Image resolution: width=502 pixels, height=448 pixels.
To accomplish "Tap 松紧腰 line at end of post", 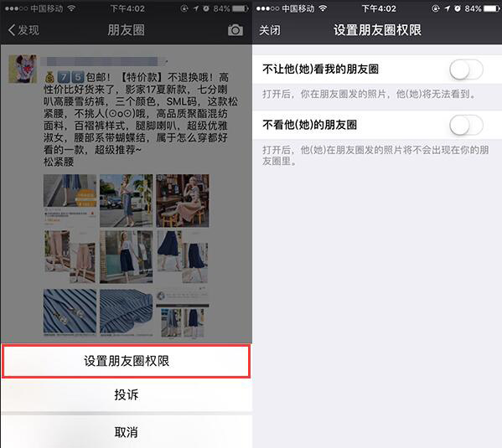I will pyautogui.click(x=59, y=162).
